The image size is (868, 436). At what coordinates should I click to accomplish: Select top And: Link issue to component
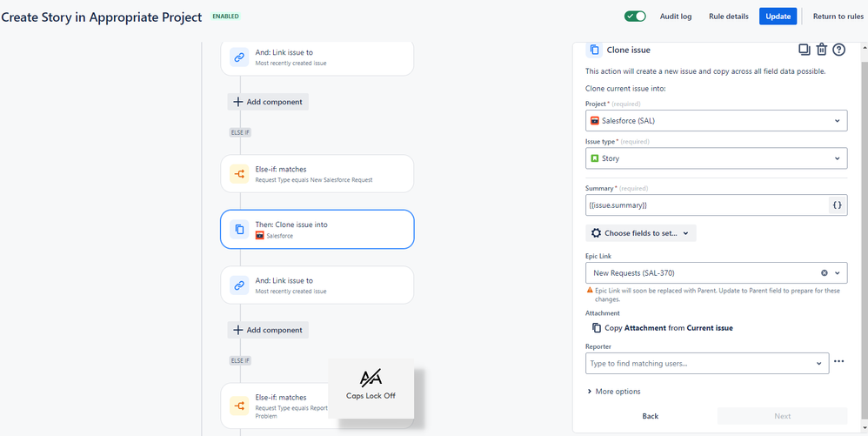coord(317,57)
